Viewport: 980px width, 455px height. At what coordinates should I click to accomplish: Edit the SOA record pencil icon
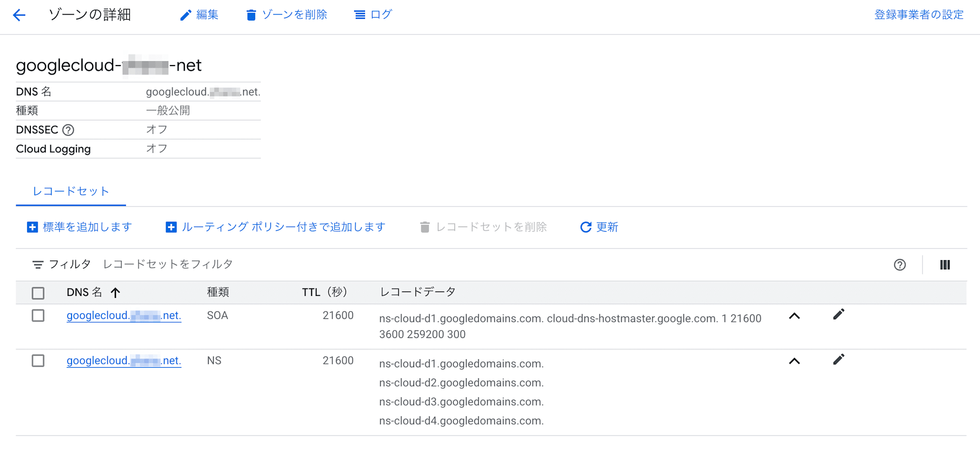(x=839, y=314)
